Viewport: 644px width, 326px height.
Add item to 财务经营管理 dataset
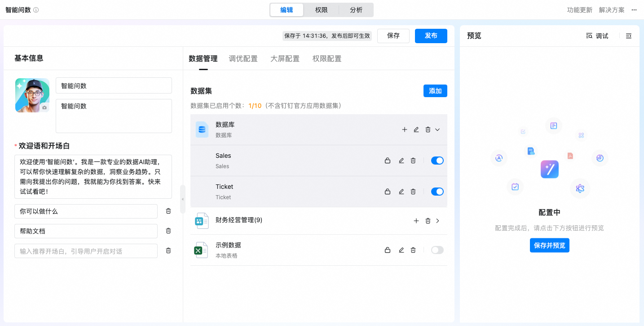[x=416, y=221]
